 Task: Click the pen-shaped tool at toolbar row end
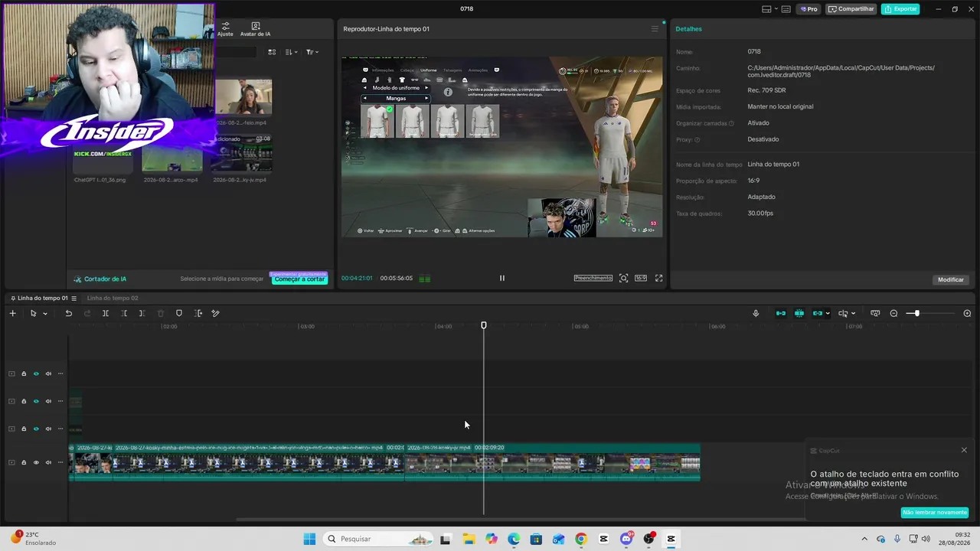(x=216, y=313)
